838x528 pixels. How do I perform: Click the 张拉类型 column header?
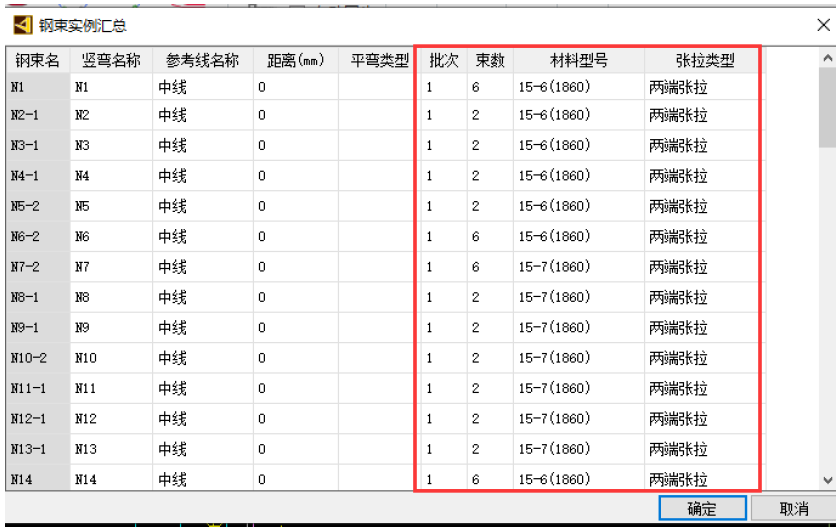pos(705,60)
